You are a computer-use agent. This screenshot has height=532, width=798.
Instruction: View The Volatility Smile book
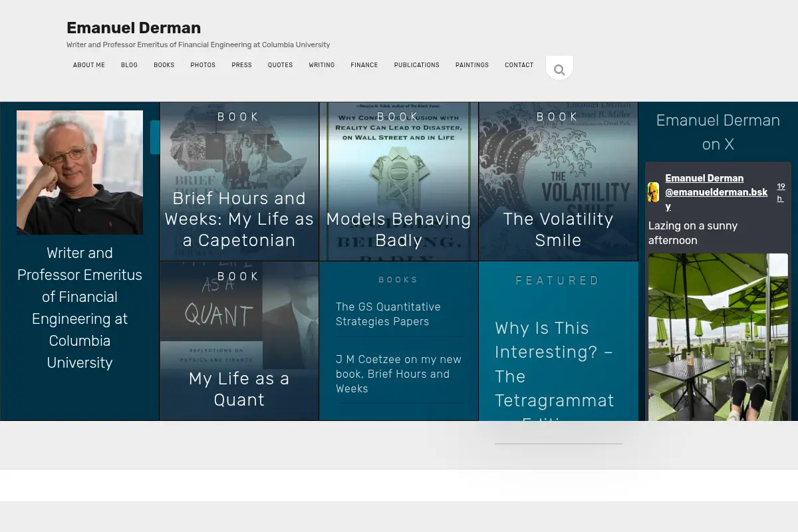coord(559,182)
